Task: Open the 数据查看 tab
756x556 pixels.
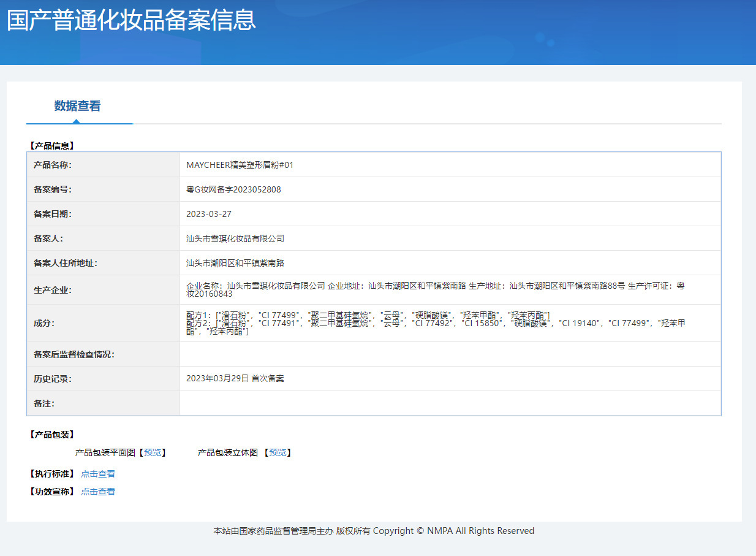Action: [77, 106]
